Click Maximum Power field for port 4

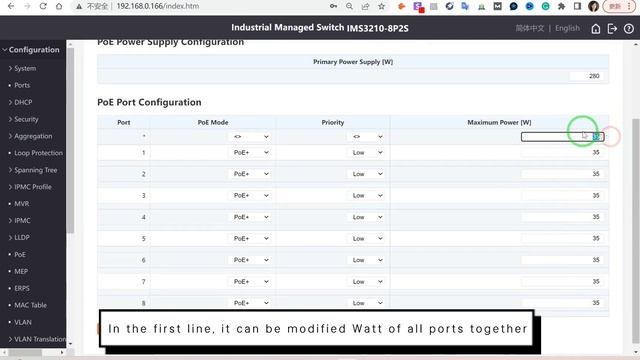click(562, 217)
